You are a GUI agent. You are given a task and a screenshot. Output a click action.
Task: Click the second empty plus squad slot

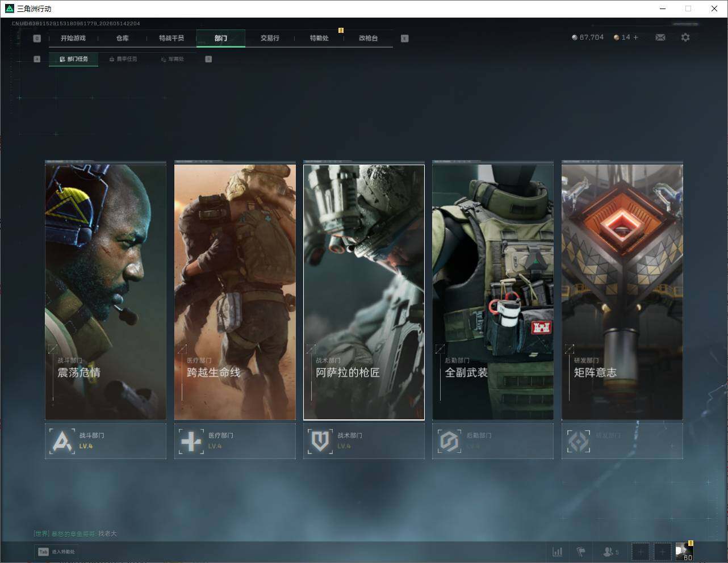(662, 552)
